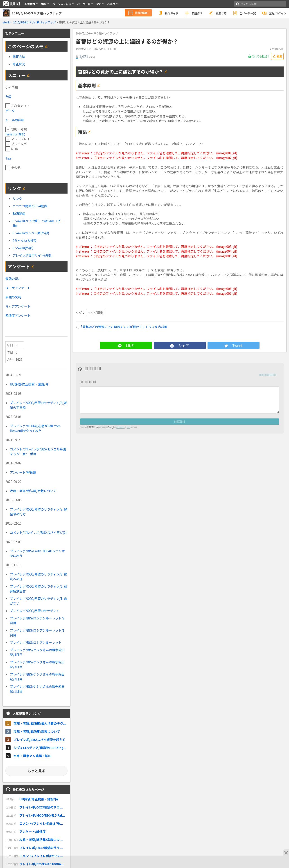Open UU評価/修正提案・議論/侍 update link

29,384
